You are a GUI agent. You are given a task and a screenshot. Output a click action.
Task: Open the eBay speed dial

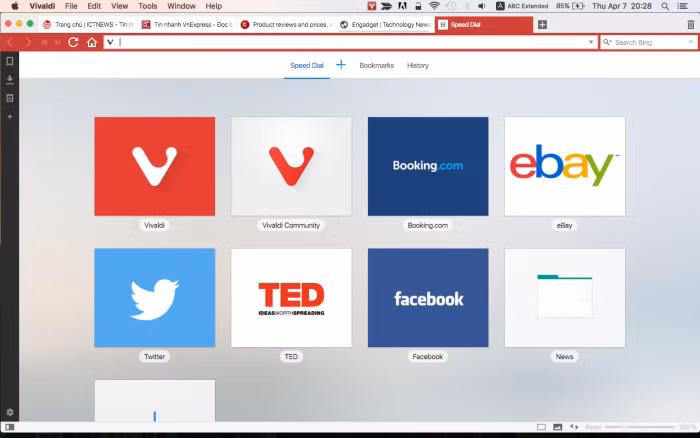(x=565, y=166)
